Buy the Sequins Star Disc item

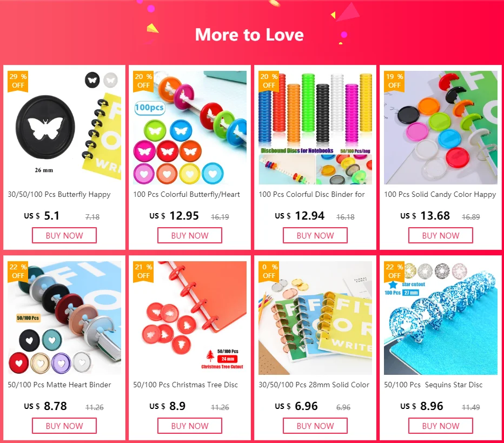point(441,426)
